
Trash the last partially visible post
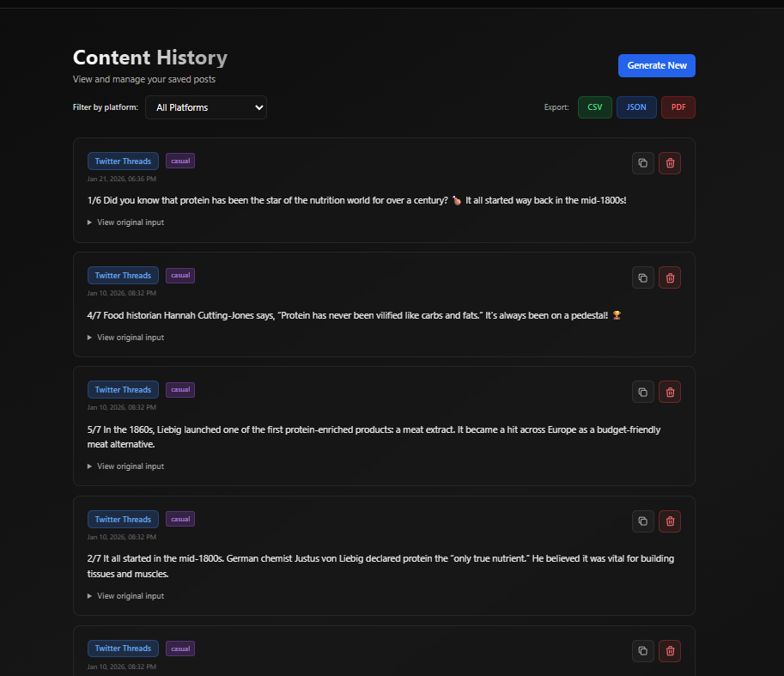670,651
